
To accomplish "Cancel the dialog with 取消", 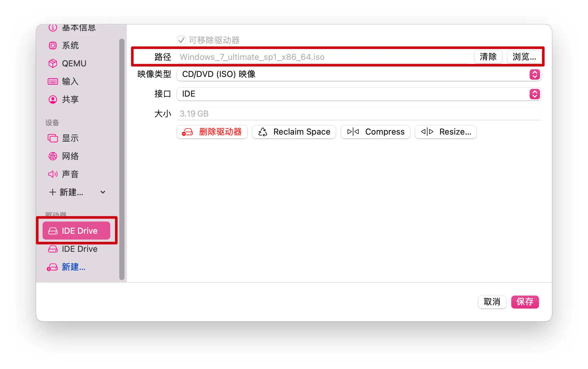I will [x=492, y=302].
